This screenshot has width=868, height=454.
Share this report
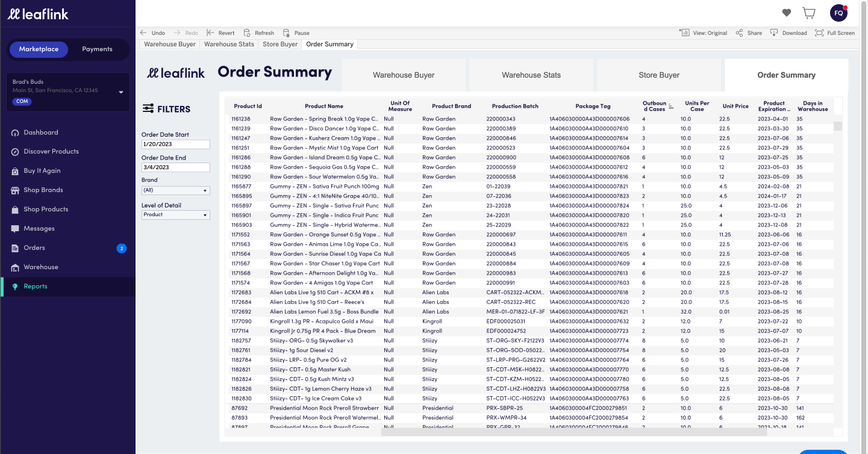[749, 33]
